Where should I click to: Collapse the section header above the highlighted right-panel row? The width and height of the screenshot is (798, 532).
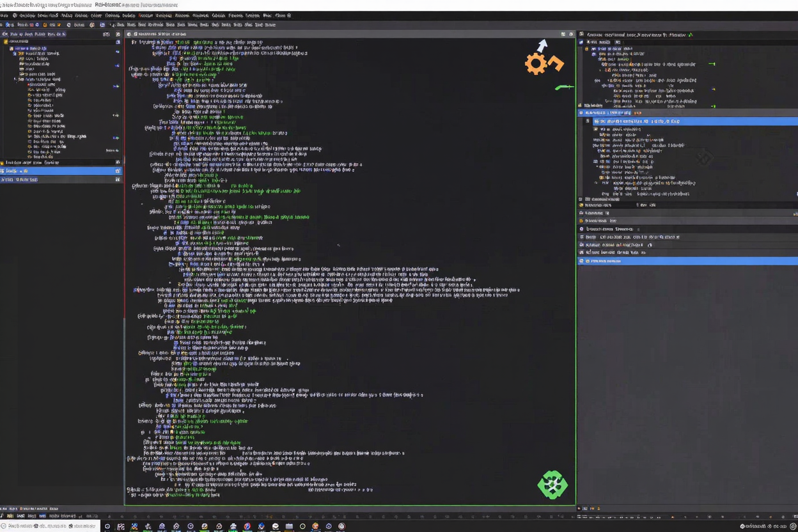(x=581, y=113)
